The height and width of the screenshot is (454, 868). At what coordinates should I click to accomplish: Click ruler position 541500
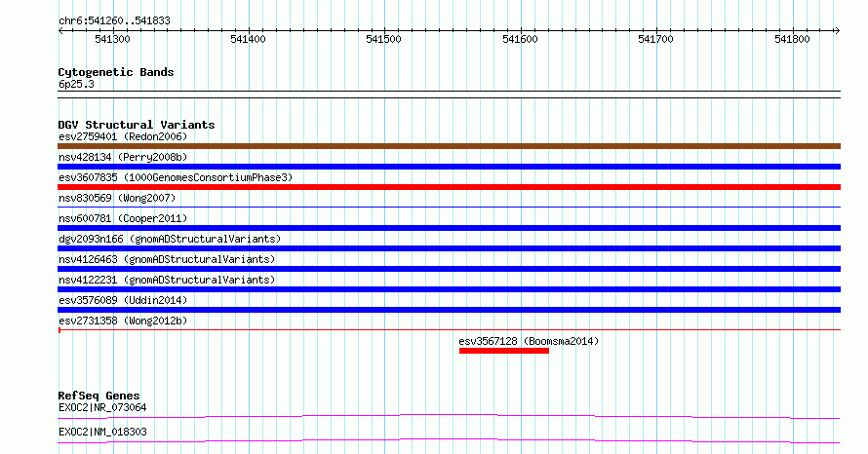click(383, 39)
